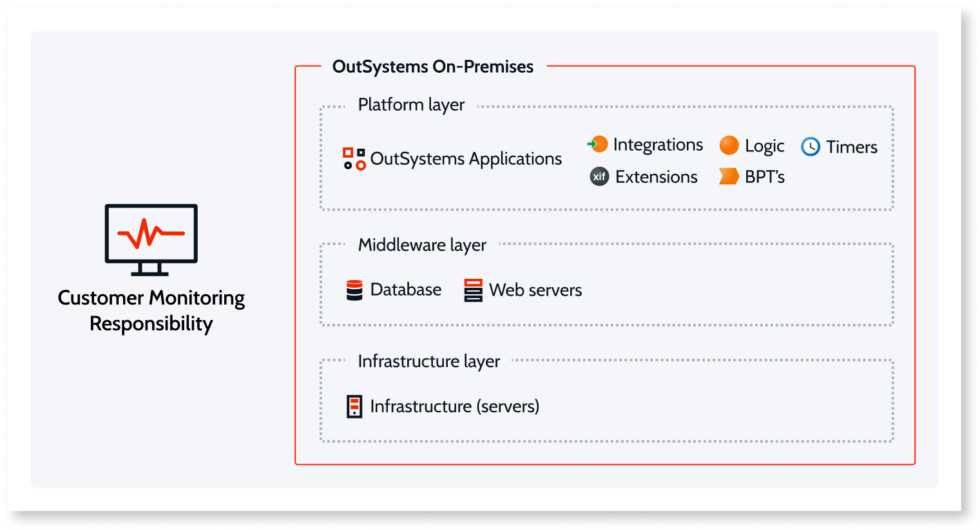980x530 pixels.
Task: Toggle the Platform layer section
Action: (411, 104)
